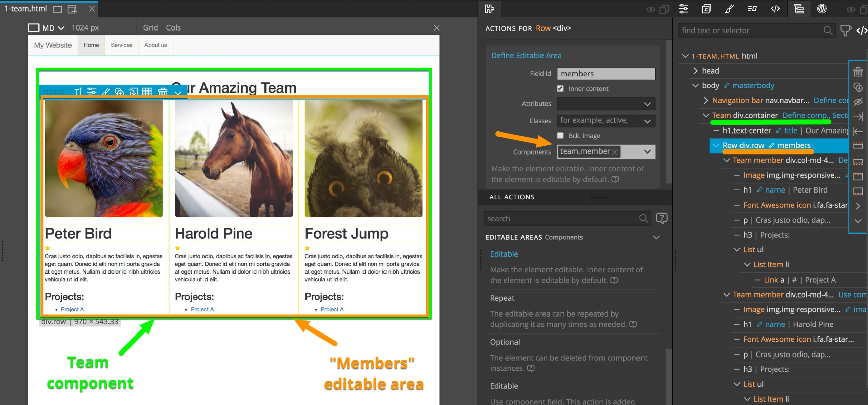
Task: Click the Repeat action
Action: click(502, 298)
